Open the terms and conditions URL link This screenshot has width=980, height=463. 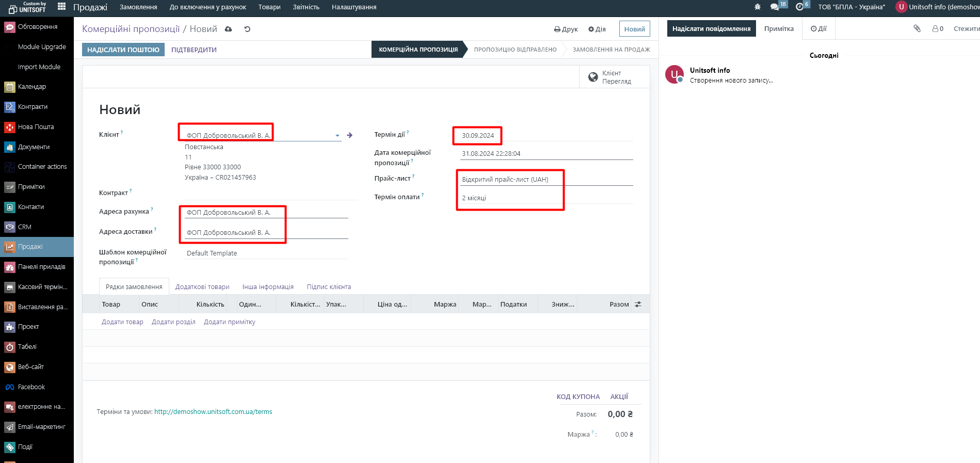[213, 412]
